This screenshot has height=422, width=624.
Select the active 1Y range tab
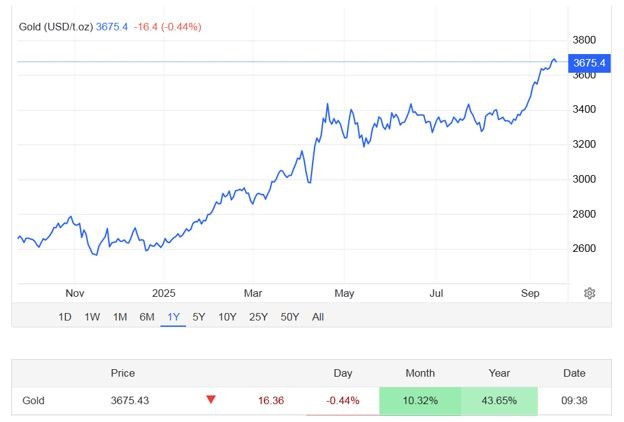[173, 317]
